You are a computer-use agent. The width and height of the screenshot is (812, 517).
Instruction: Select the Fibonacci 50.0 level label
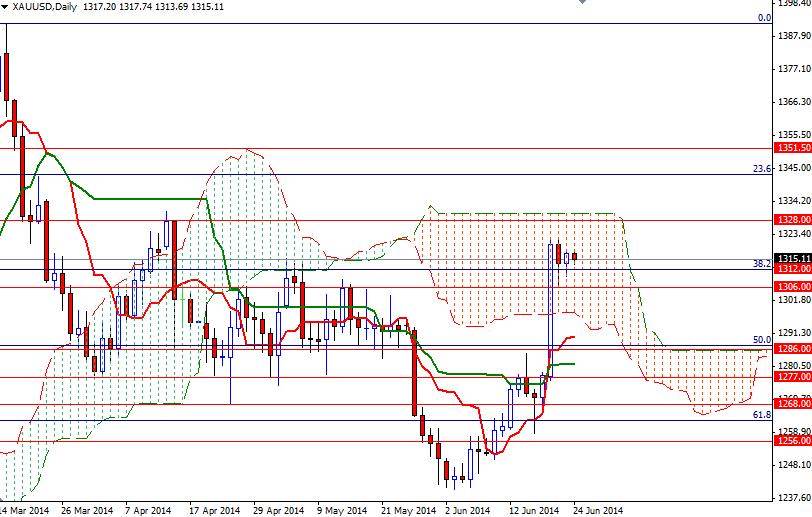click(x=762, y=340)
